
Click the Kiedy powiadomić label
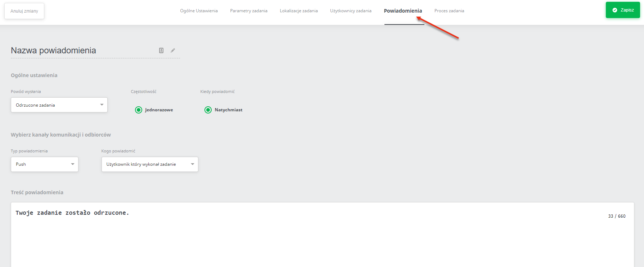pyautogui.click(x=217, y=92)
